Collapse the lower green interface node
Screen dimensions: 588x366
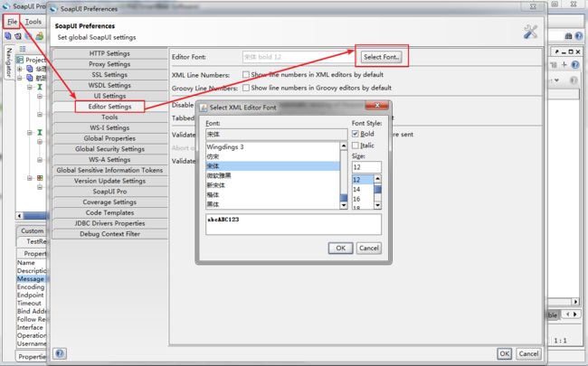[30, 133]
